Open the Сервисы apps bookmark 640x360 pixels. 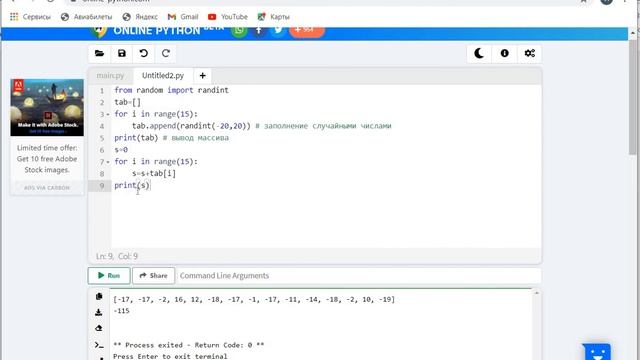31,17
